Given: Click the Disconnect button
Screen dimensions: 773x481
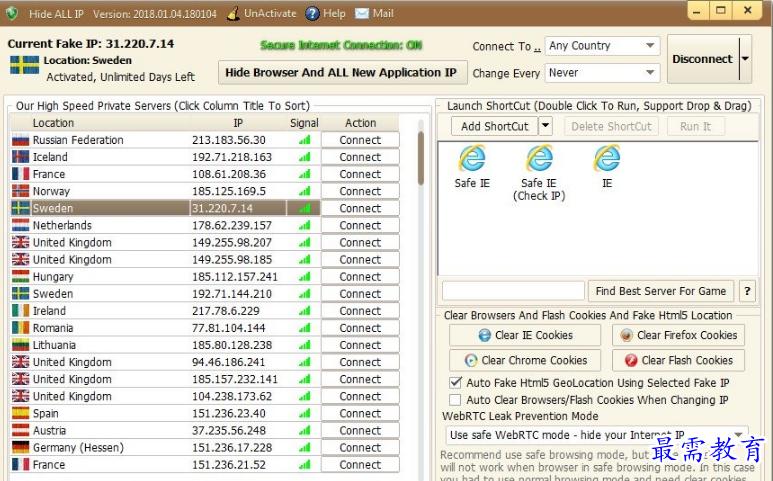Looking at the screenshot, I should click(703, 59).
